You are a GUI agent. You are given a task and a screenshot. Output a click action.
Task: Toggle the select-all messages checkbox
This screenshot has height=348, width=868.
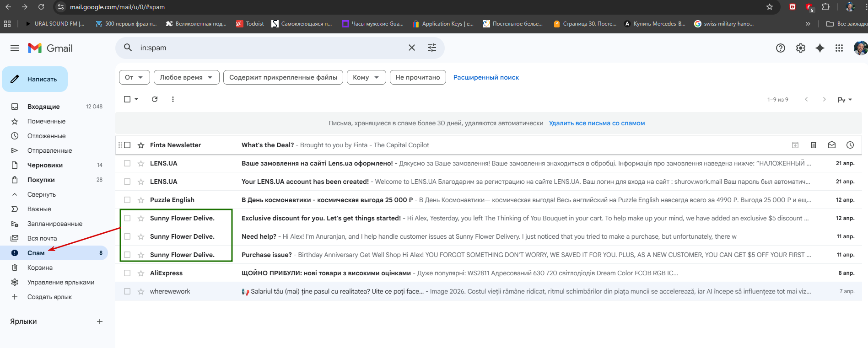click(x=127, y=99)
